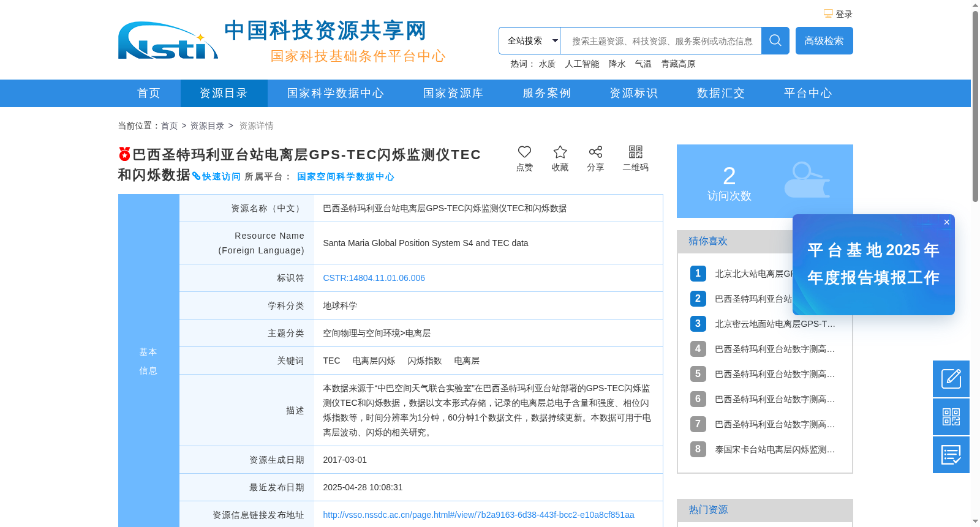This screenshot has height=527, width=980.
Task: Go to 首页 in navigation bar
Action: click(149, 93)
